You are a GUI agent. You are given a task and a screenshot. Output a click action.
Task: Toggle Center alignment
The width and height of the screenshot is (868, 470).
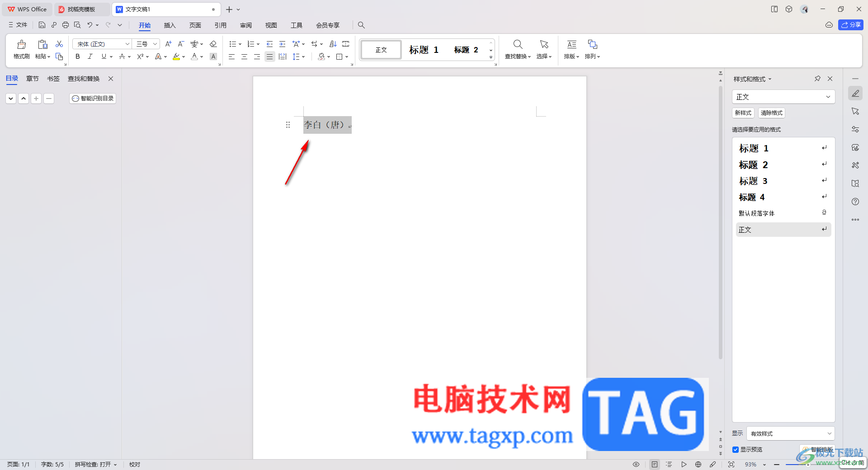(x=244, y=56)
